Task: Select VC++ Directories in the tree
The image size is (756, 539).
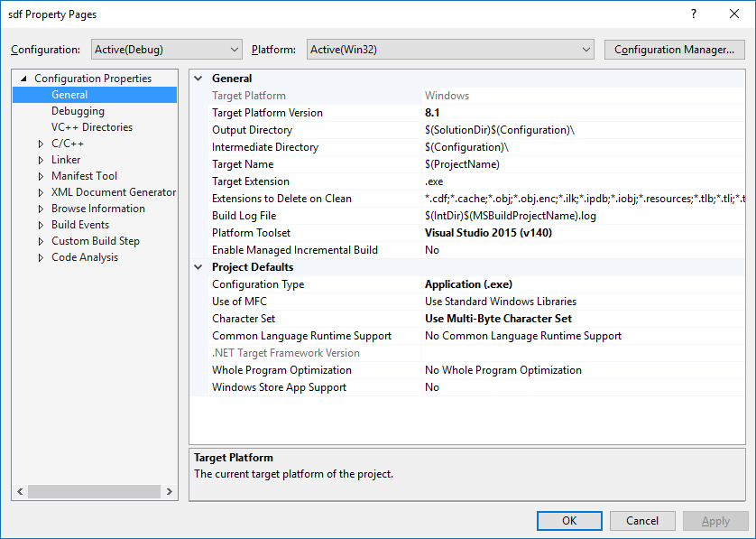Action: tap(90, 126)
